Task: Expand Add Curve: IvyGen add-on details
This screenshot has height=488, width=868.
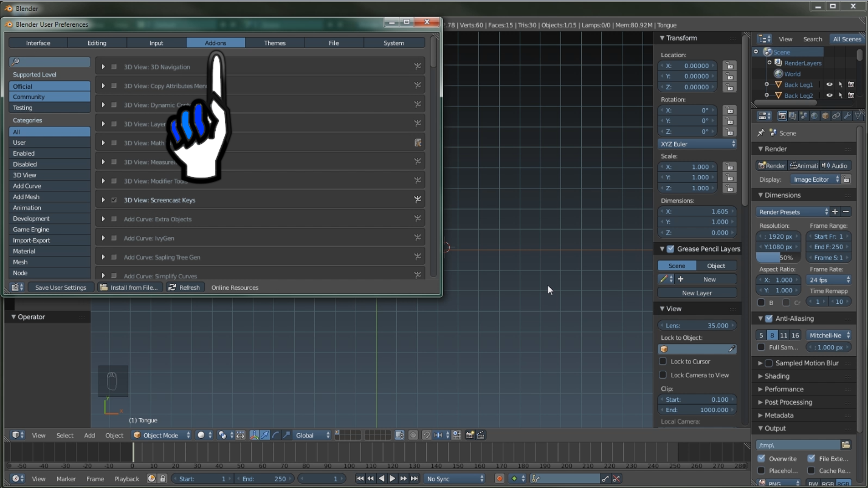Action: click(103, 238)
